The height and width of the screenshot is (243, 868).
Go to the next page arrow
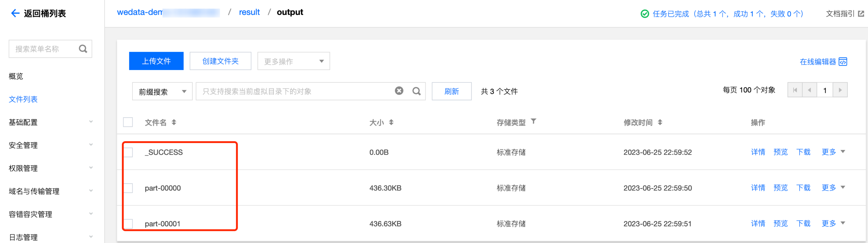[840, 90]
